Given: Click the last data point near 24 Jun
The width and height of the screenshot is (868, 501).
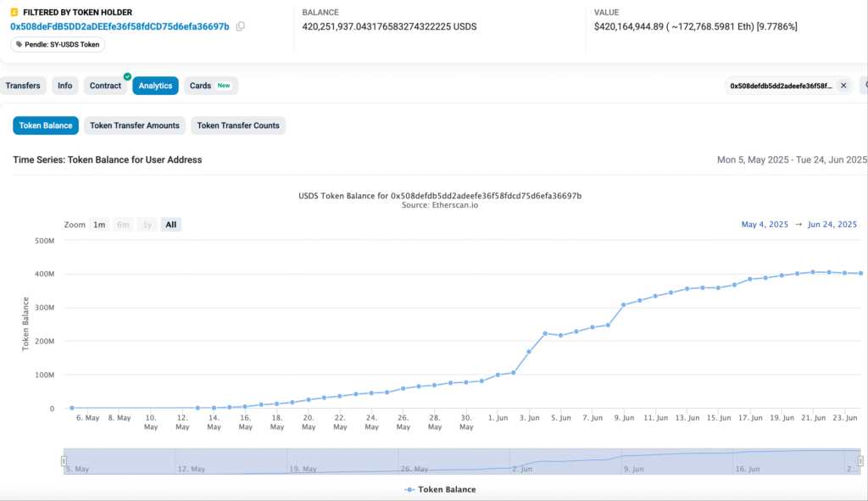Looking at the screenshot, I should 861,274.
